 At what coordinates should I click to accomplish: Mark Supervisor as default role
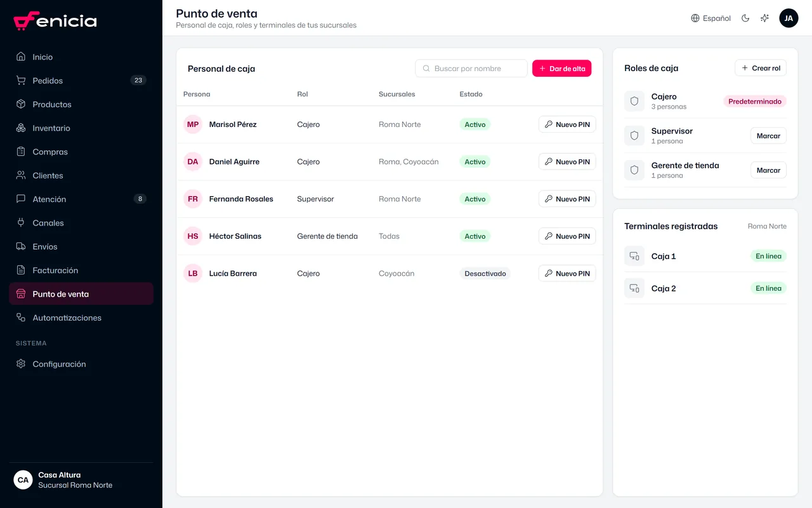point(768,136)
